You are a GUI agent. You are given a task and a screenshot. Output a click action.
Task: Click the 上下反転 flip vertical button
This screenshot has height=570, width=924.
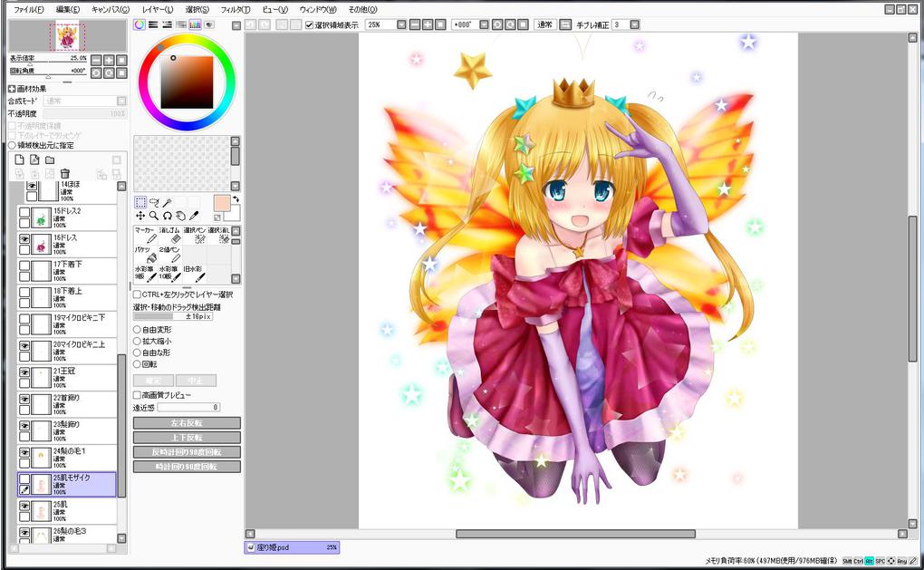tap(187, 438)
